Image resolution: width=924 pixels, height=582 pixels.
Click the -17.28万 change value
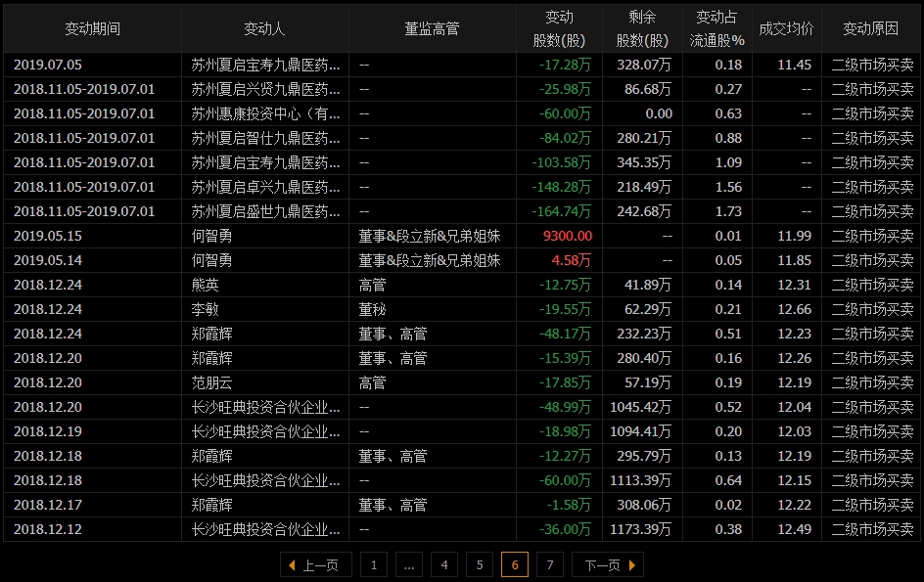click(565, 65)
